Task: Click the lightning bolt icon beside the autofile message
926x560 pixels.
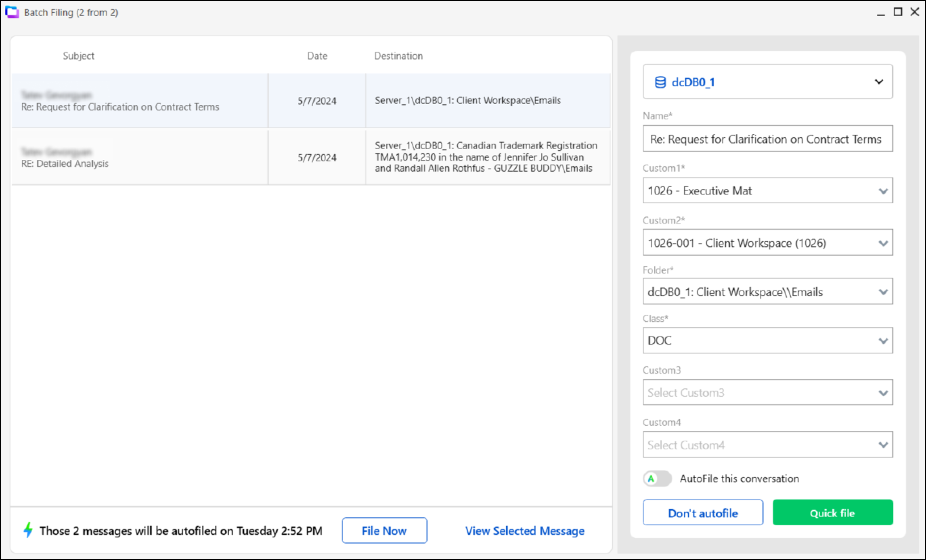Action: 29,531
